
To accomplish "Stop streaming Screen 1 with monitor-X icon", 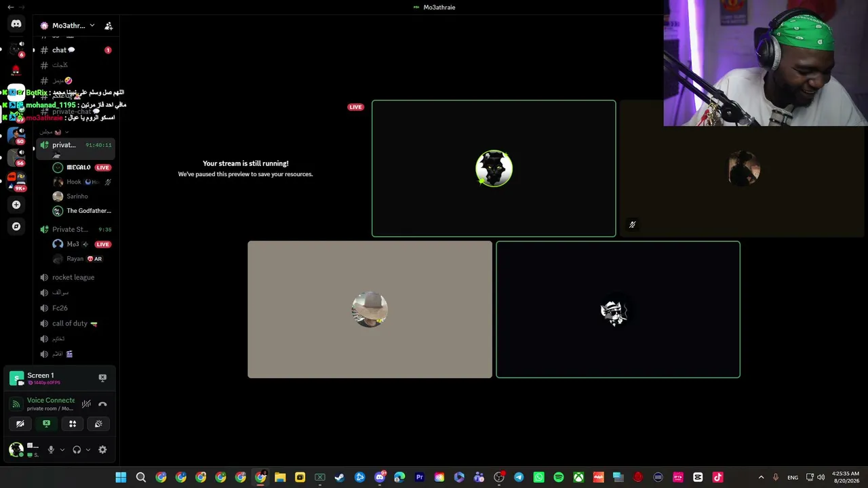I will click(102, 378).
